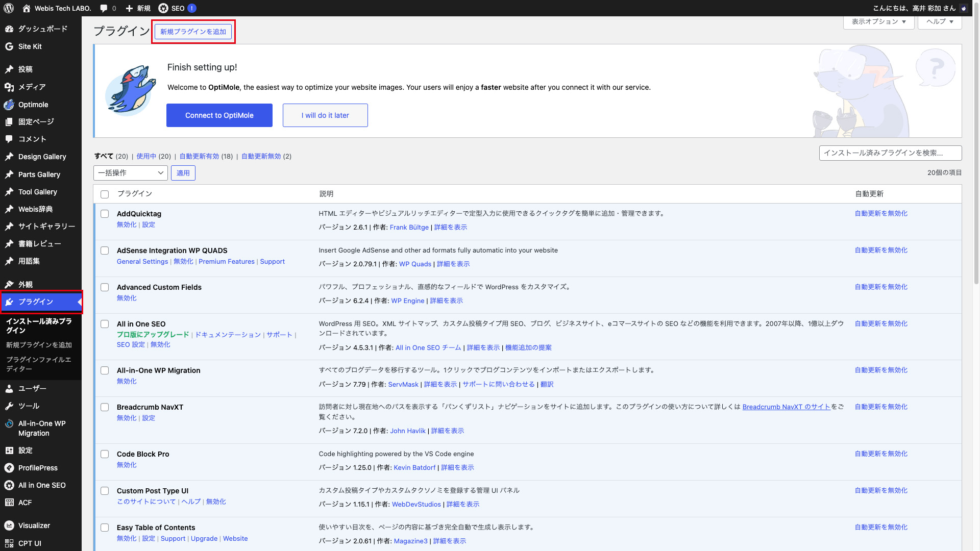The image size is (980, 551).
Task: Click the WordPress logo icon
Action: pos(9,8)
